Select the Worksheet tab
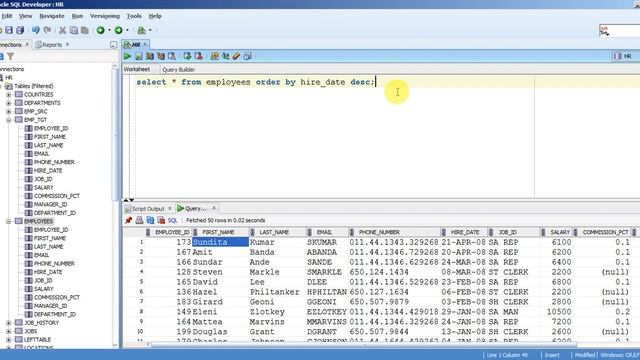Screen dimensions: 640x360 pos(137,69)
